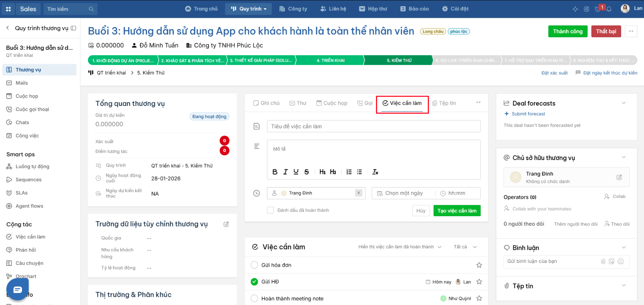Apply bold formatting in description editor

[275, 172]
